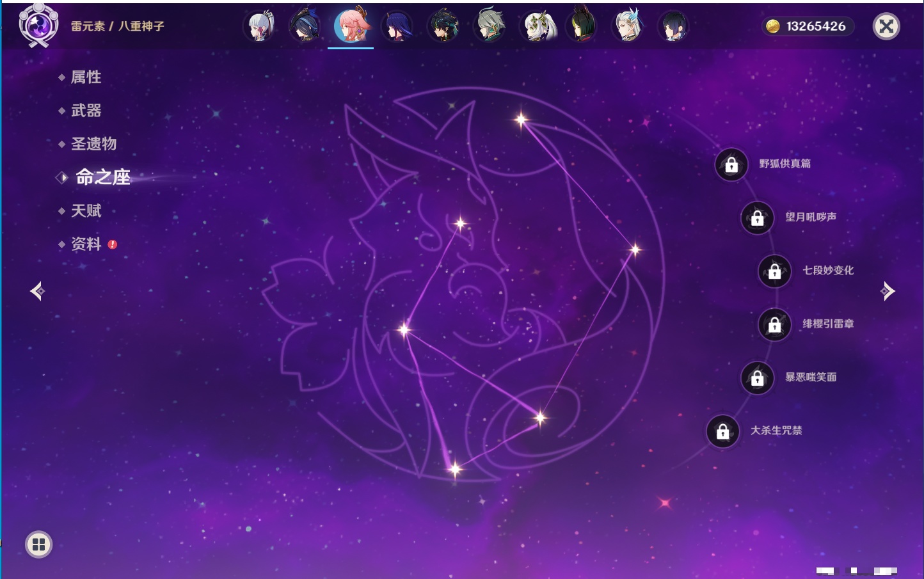Viewport: 924px width, 579px height.
Task: Click the lock icon beside 七段妙变化
Action: 775,271
